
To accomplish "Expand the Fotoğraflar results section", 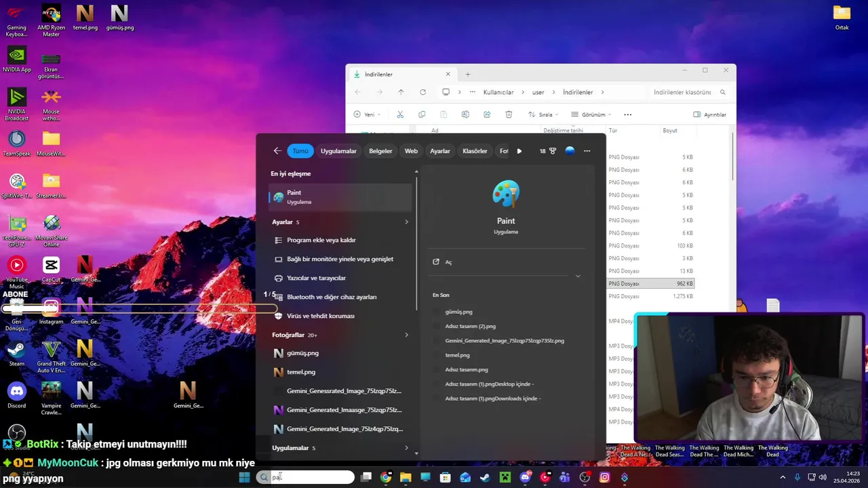I will pos(407,335).
